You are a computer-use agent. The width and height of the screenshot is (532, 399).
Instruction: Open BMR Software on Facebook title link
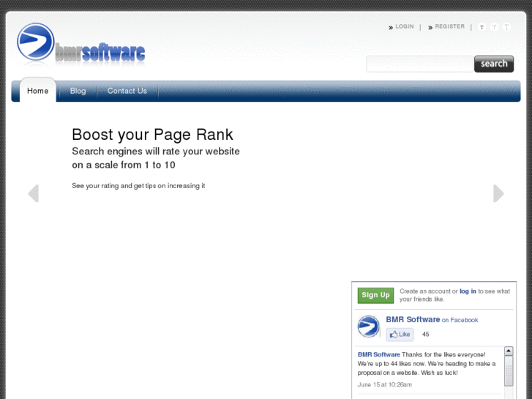point(432,319)
